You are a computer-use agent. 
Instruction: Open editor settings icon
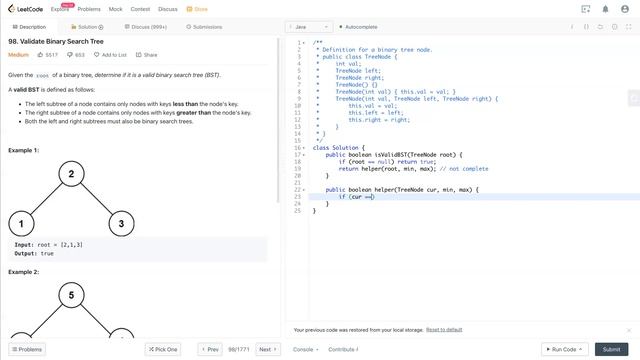pyautogui.click(x=614, y=27)
